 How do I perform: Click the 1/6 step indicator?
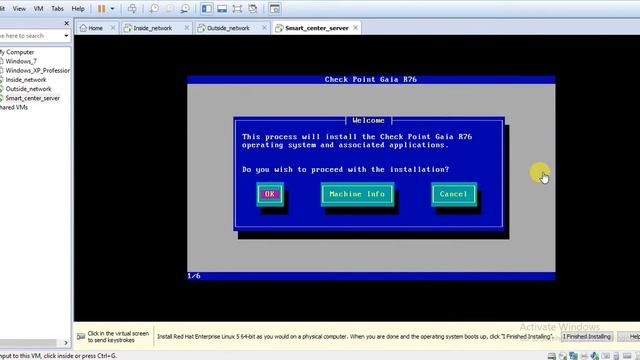click(194, 276)
